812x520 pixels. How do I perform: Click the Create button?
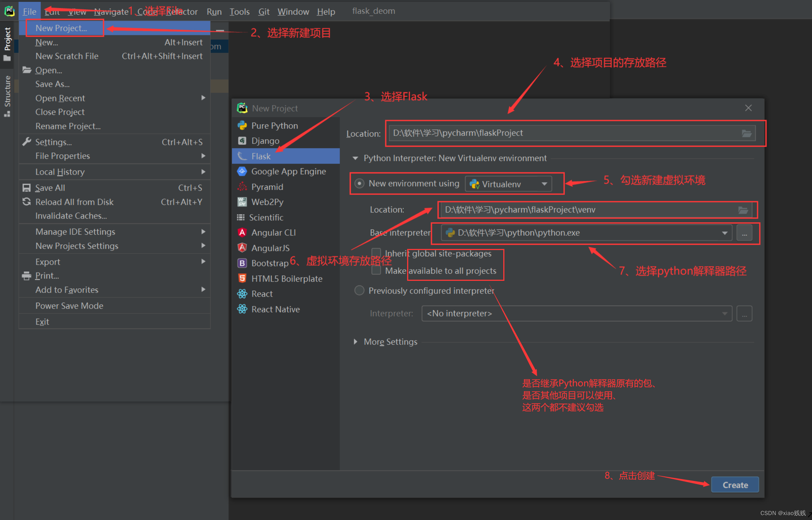click(735, 485)
